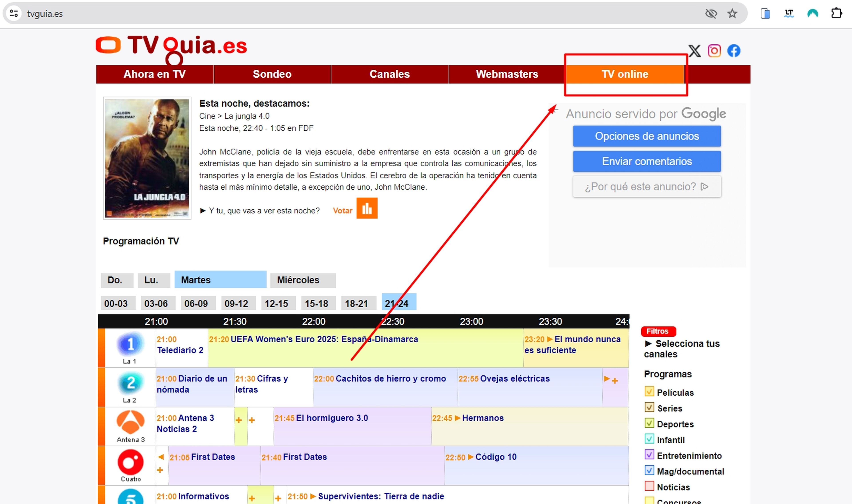Click the Votar link
The height and width of the screenshot is (504, 852).
343,211
